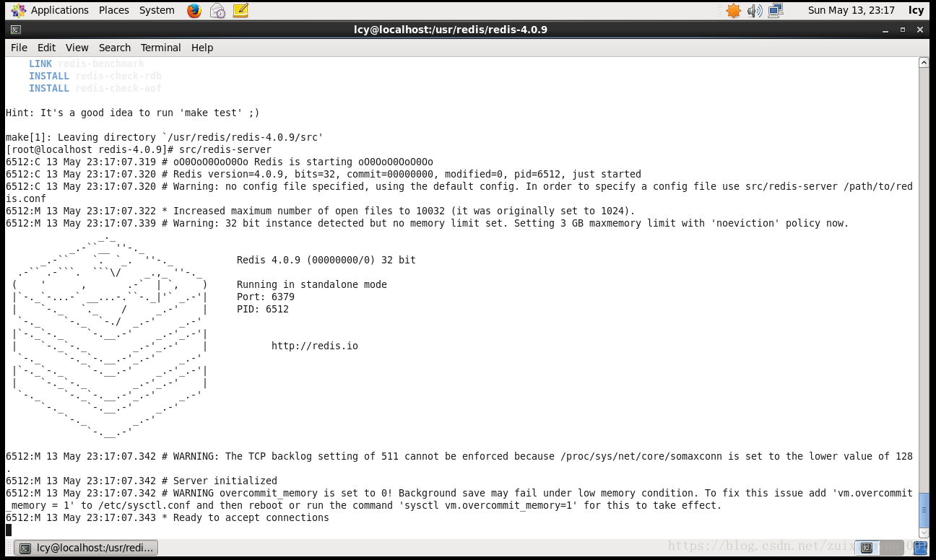Click the 'src/redis-server' command text
The image size is (936, 560).
tap(225, 149)
